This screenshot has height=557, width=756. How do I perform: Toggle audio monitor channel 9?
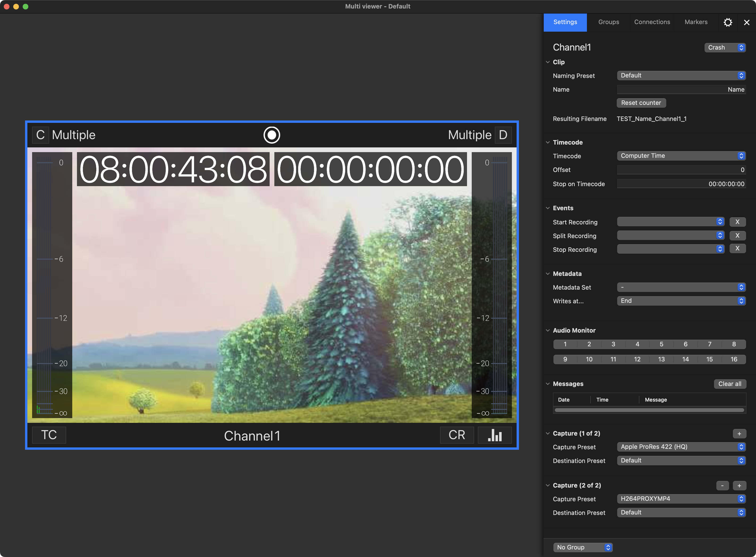point(565,360)
